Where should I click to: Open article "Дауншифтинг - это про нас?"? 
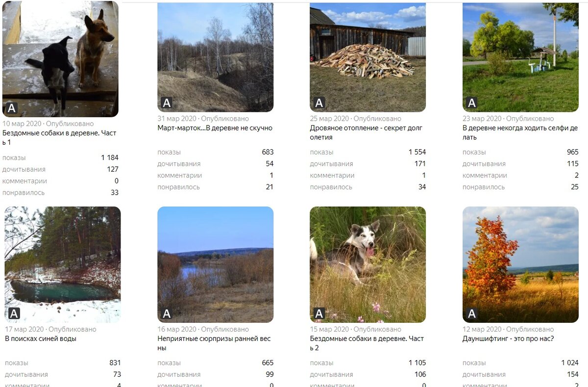point(508,338)
